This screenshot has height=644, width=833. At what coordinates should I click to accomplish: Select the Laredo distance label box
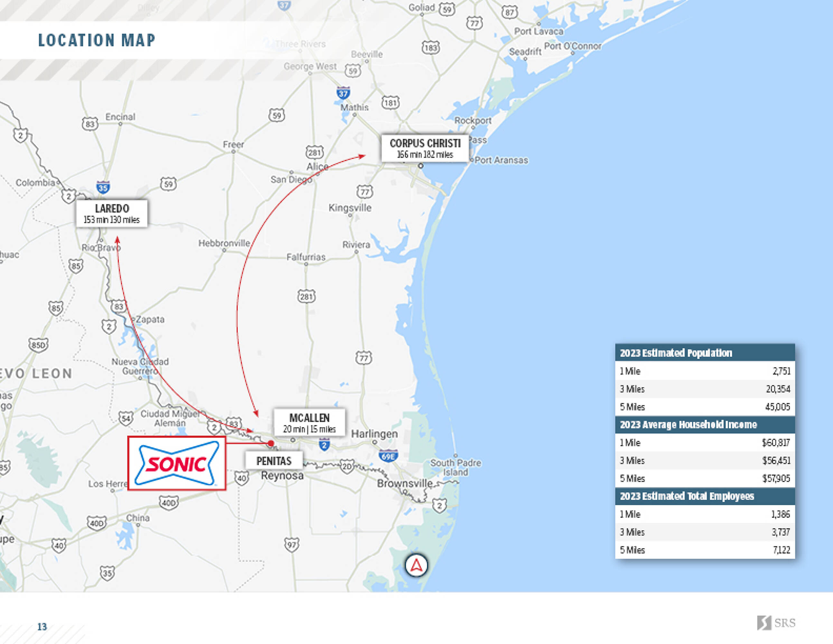tap(111, 214)
